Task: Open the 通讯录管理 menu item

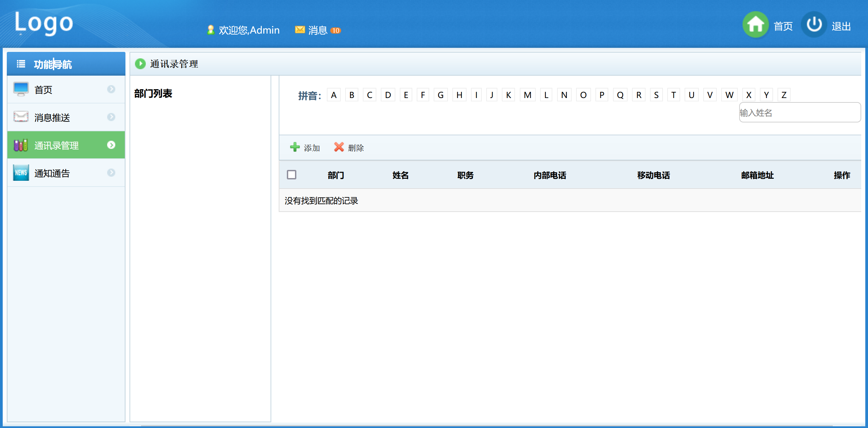Action: tap(57, 145)
